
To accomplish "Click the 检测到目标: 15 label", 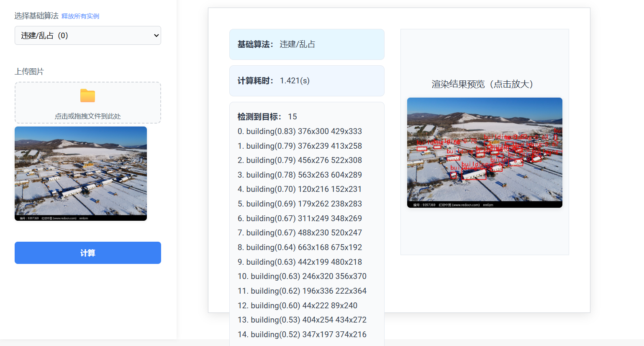I will click(266, 116).
